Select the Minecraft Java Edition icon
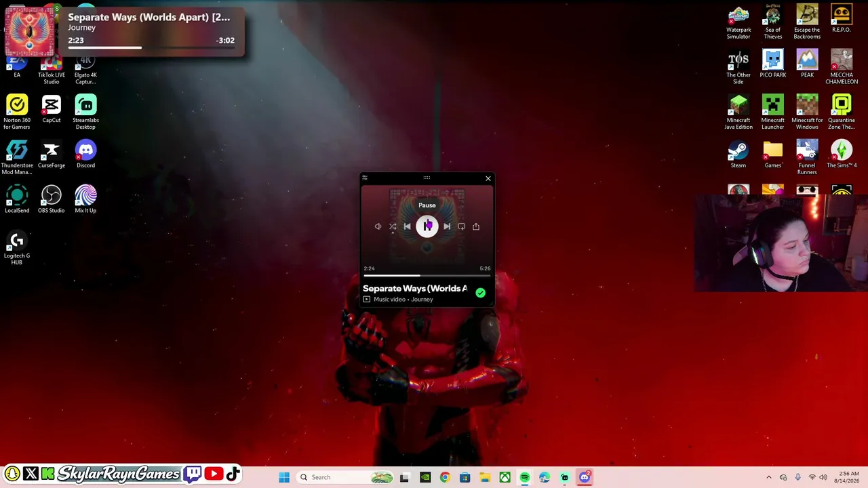Image resolution: width=868 pixels, height=488 pixels. (x=738, y=113)
